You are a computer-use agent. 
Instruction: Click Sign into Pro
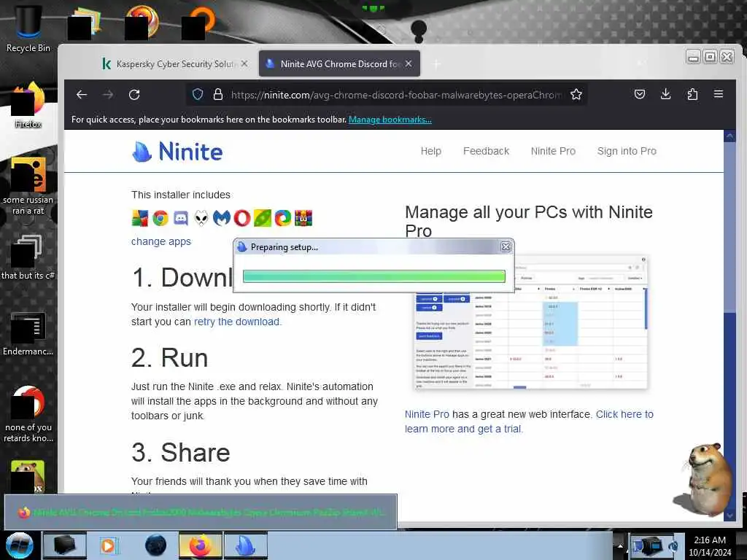[x=627, y=151]
